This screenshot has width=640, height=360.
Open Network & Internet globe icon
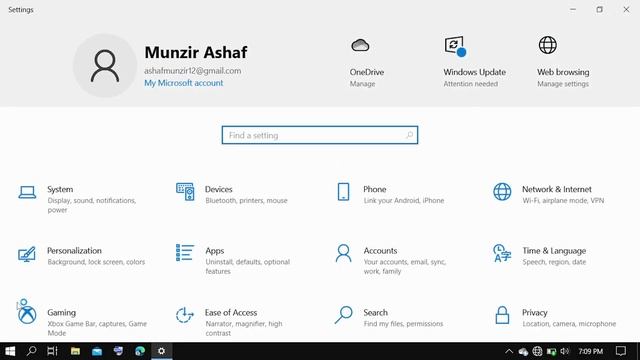(502, 192)
